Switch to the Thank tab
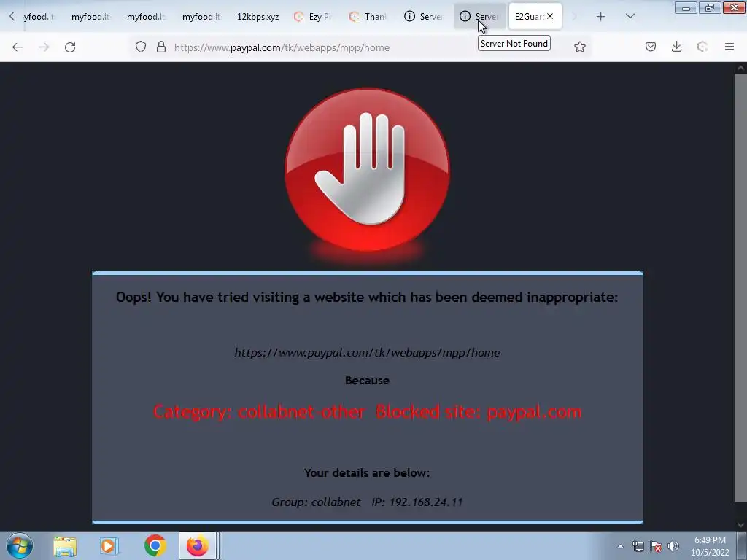The height and width of the screenshot is (560, 747). [370, 17]
